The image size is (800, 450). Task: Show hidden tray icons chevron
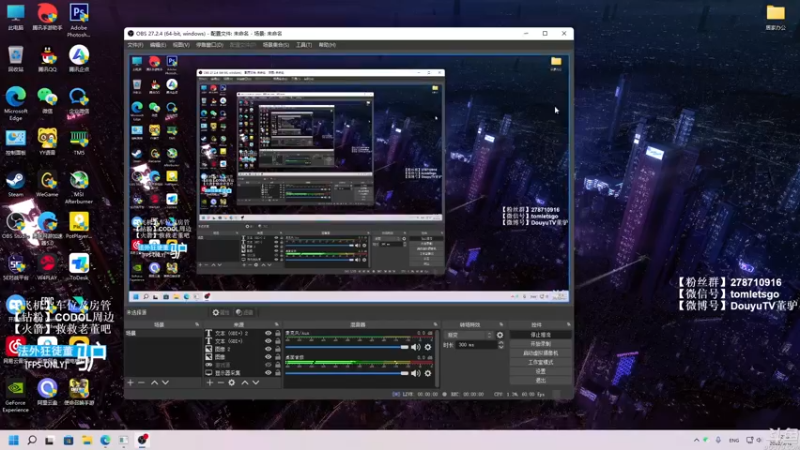point(696,440)
